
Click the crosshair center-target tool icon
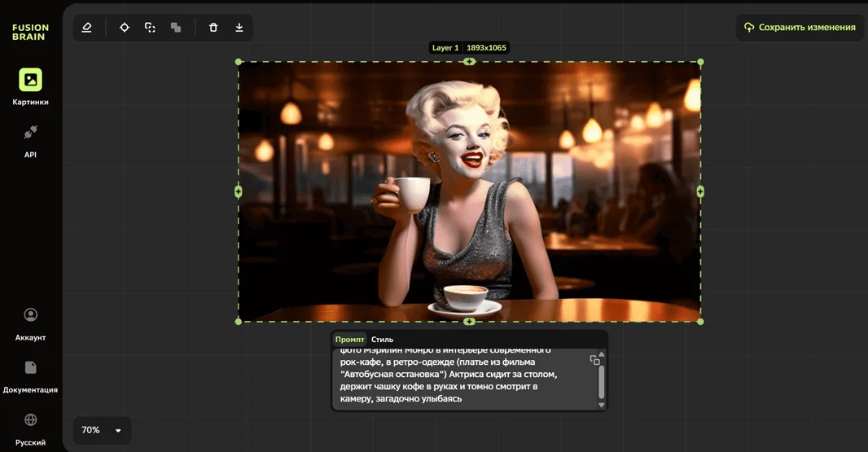point(125,28)
